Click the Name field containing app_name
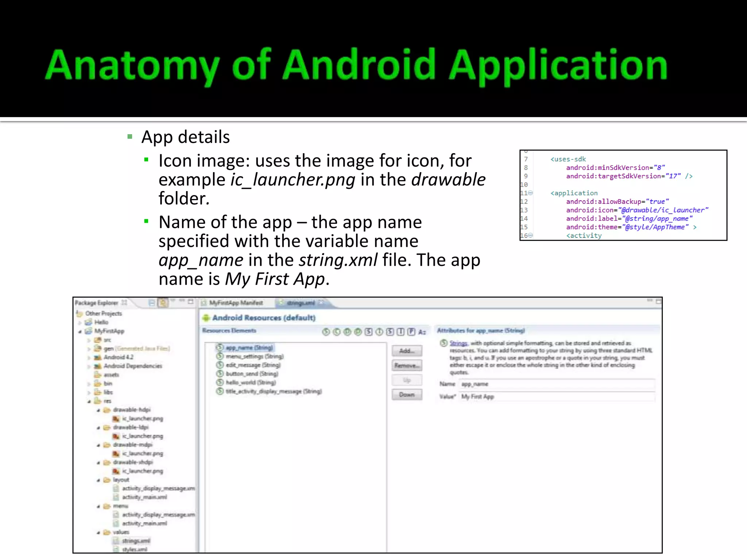Viewport: 747px width, 560px height. click(558, 384)
